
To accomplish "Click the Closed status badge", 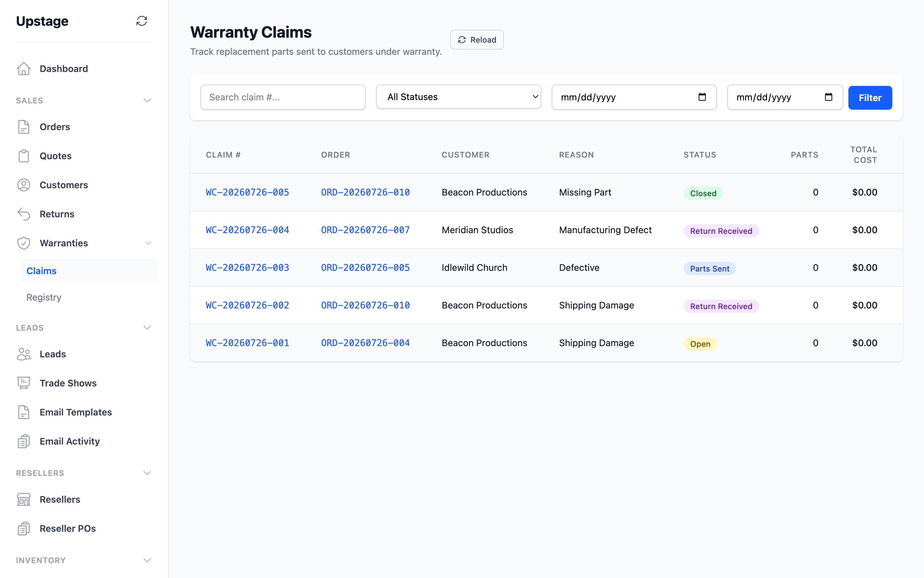I will 703,193.
